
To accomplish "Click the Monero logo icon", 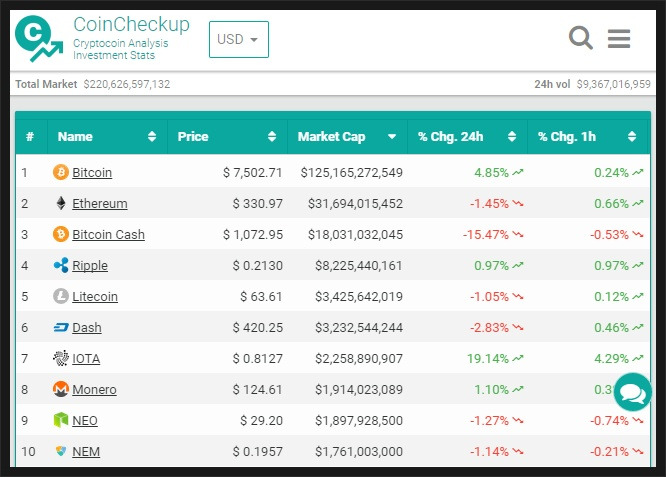I will tap(61, 389).
